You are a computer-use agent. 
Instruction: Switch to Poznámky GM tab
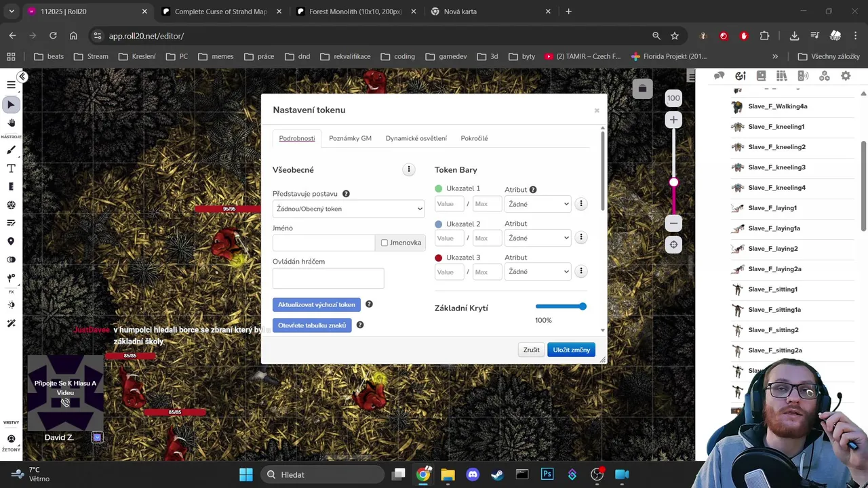pos(350,138)
